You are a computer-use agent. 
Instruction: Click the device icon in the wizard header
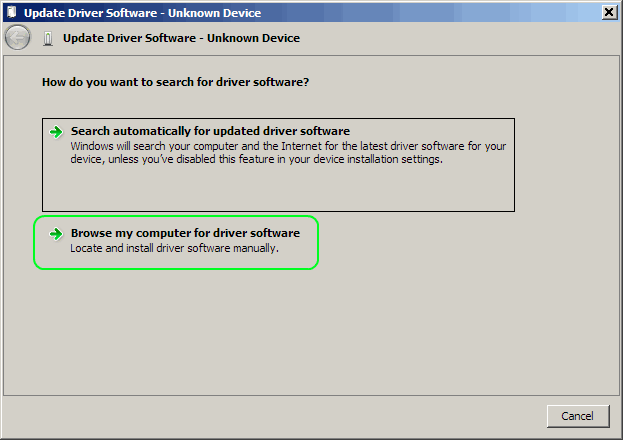[x=47, y=38]
